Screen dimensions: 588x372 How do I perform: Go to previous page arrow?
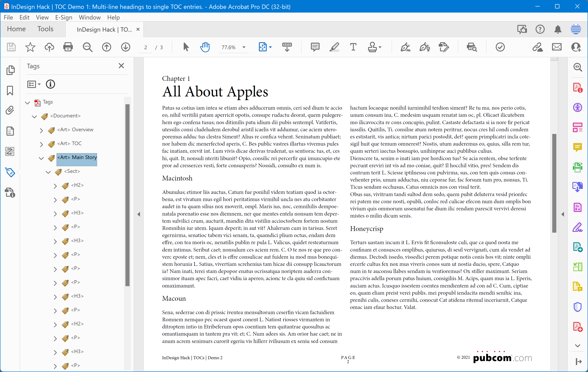(106, 47)
